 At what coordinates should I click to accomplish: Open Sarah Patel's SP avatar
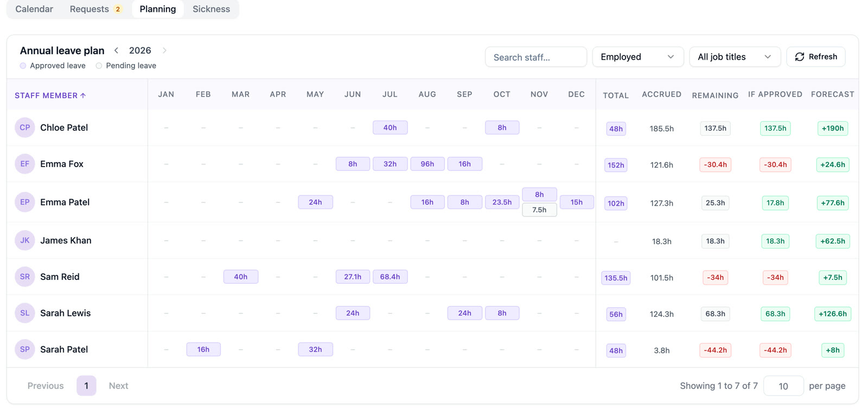pos(25,349)
